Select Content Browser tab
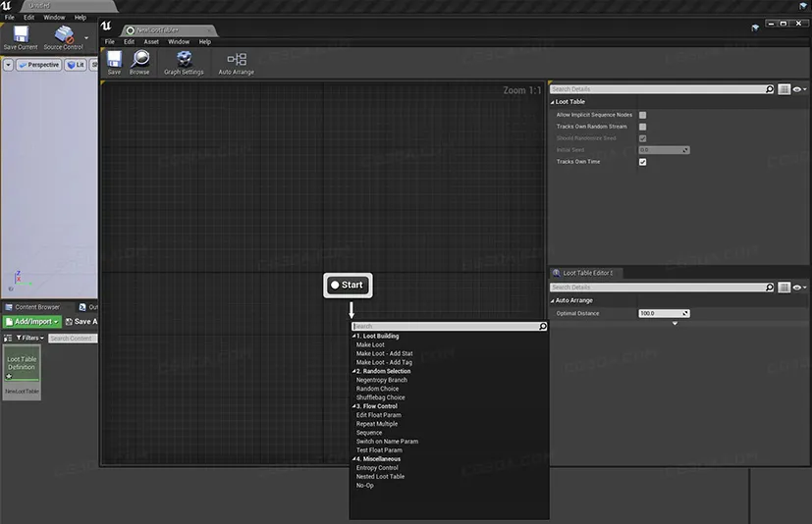This screenshot has width=812, height=524. point(37,307)
